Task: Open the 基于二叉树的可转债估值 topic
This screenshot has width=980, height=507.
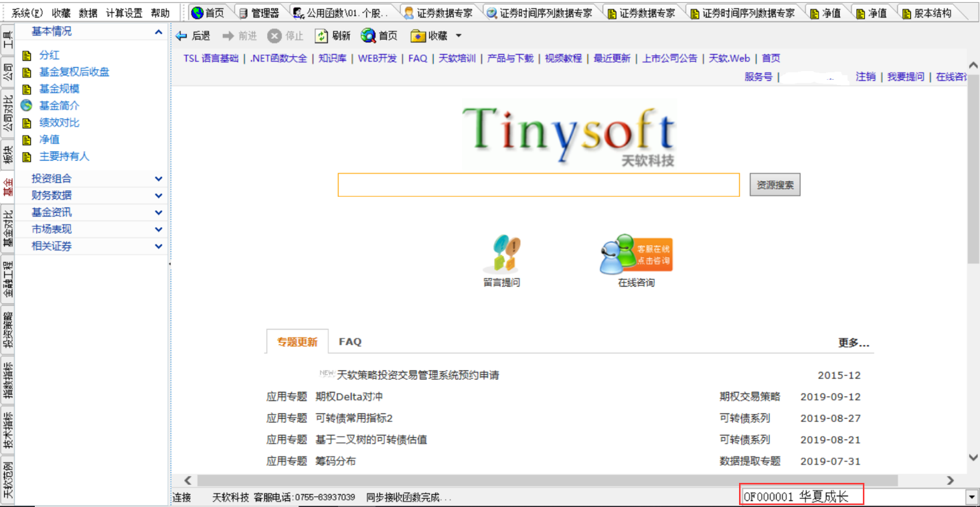Action: click(x=371, y=440)
